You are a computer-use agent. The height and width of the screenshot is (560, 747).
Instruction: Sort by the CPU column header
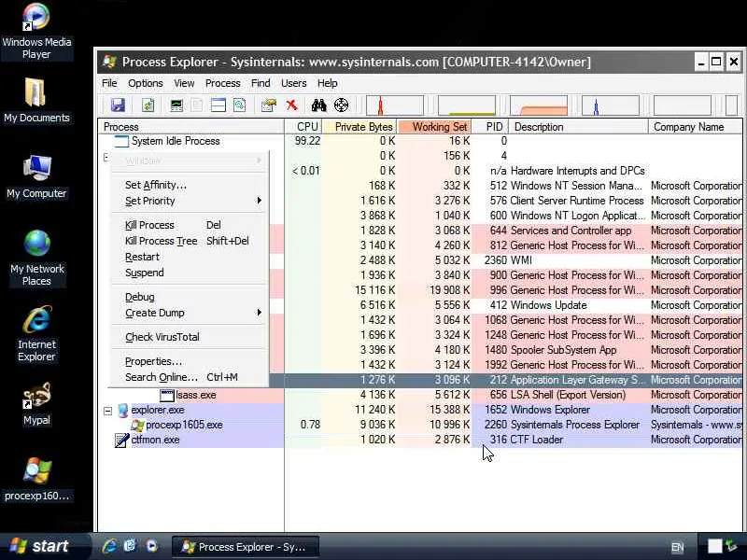tap(303, 127)
